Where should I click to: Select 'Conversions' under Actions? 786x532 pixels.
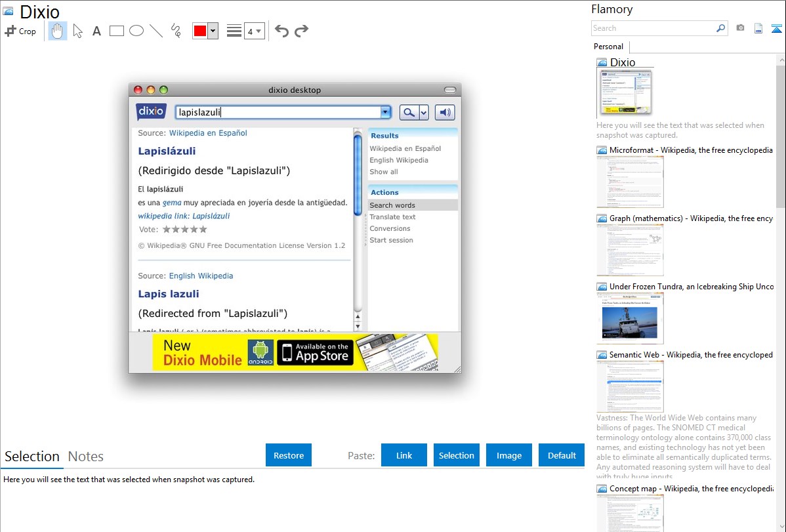(x=390, y=228)
